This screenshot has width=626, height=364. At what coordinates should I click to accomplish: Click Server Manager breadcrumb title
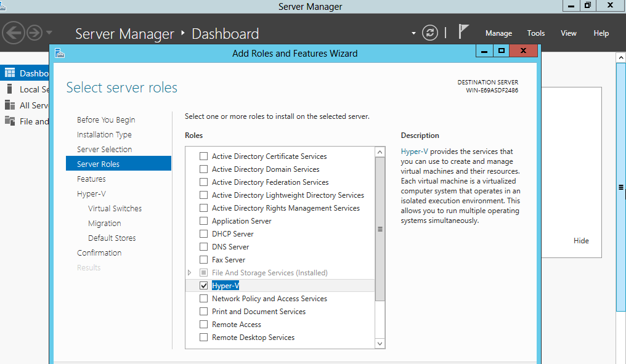124,33
